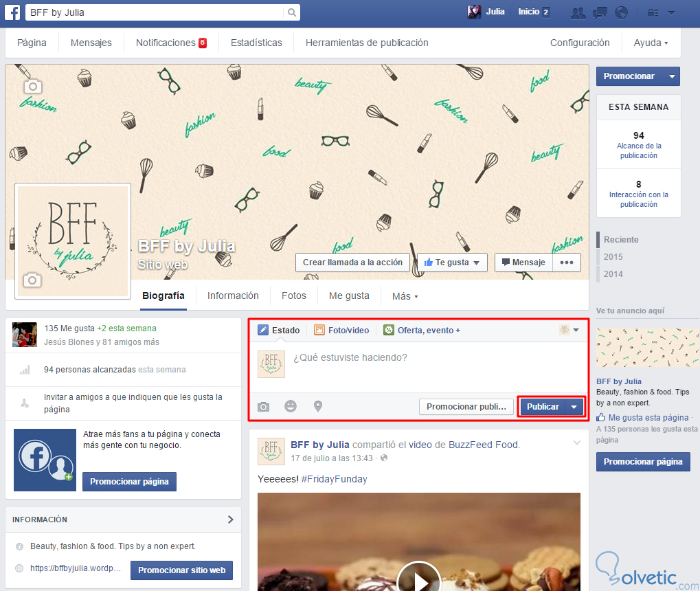Click the BFF by Julia profile picture
Image resolution: width=700 pixels, height=591 pixels.
[x=73, y=241]
